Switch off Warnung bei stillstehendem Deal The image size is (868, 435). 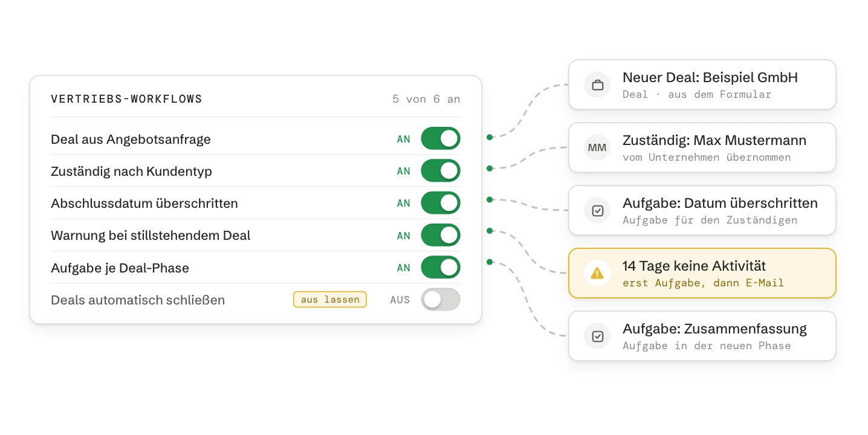coord(441,235)
